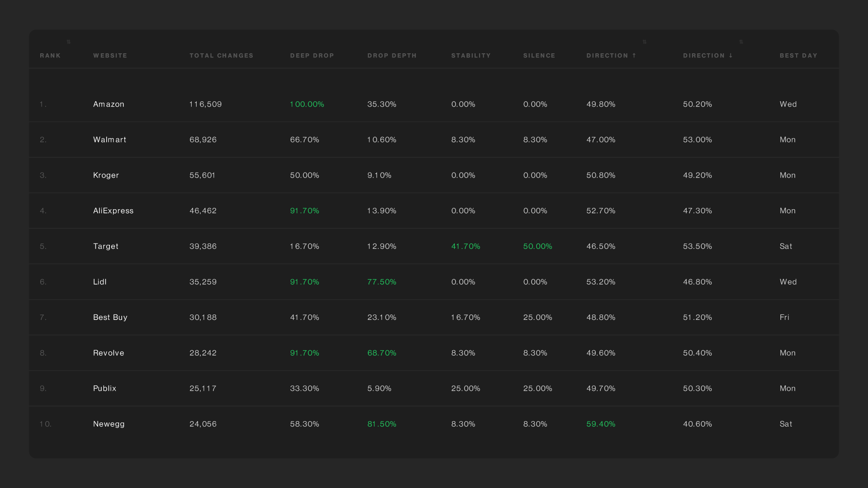Click the Deep Drop column header
This screenshot has height=488, width=868.
coord(312,56)
